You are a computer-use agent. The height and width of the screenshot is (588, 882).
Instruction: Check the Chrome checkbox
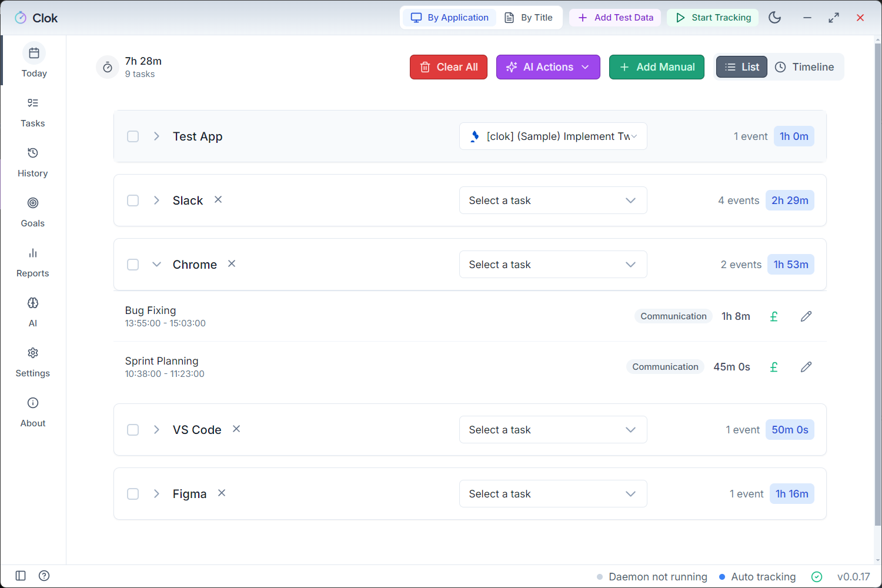pyautogui.click(x=133, y=265)
